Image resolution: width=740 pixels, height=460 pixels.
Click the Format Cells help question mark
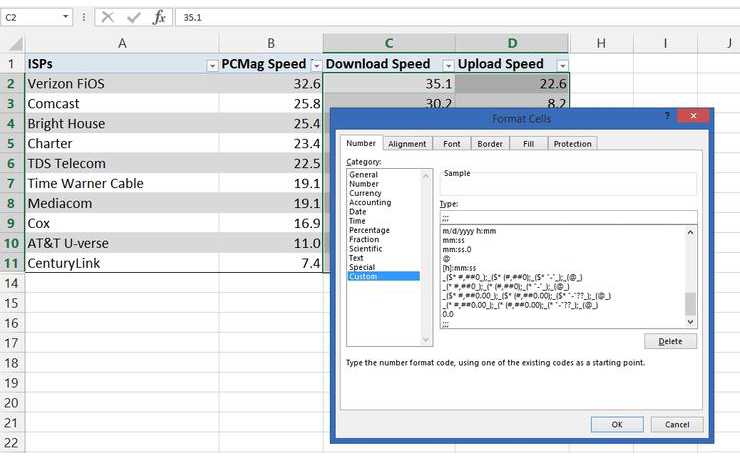click(667, 117)
